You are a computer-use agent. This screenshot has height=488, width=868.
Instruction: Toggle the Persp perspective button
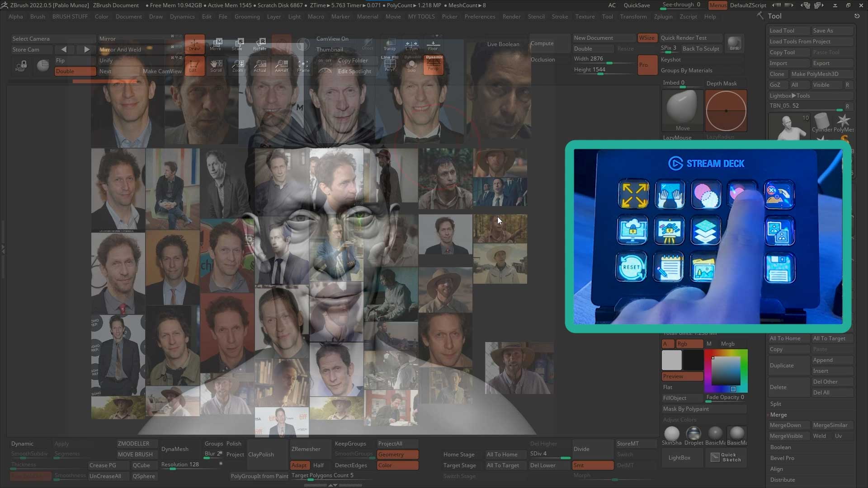tap(434, 65)
